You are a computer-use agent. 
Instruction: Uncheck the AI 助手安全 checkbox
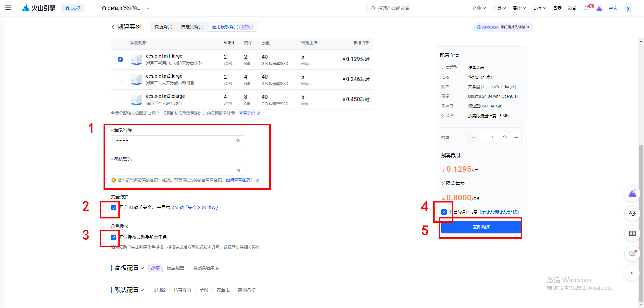pos(114,208)
